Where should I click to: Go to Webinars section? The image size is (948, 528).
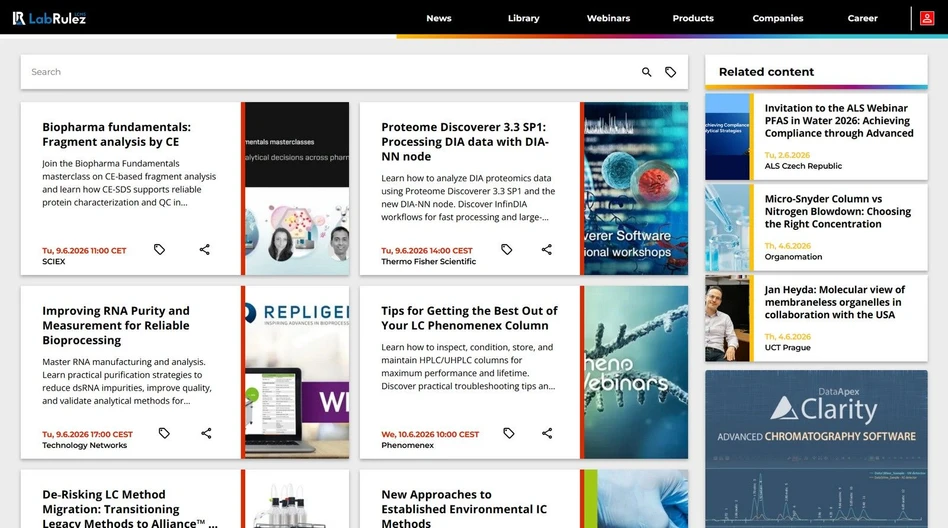[x=608, y=18]
